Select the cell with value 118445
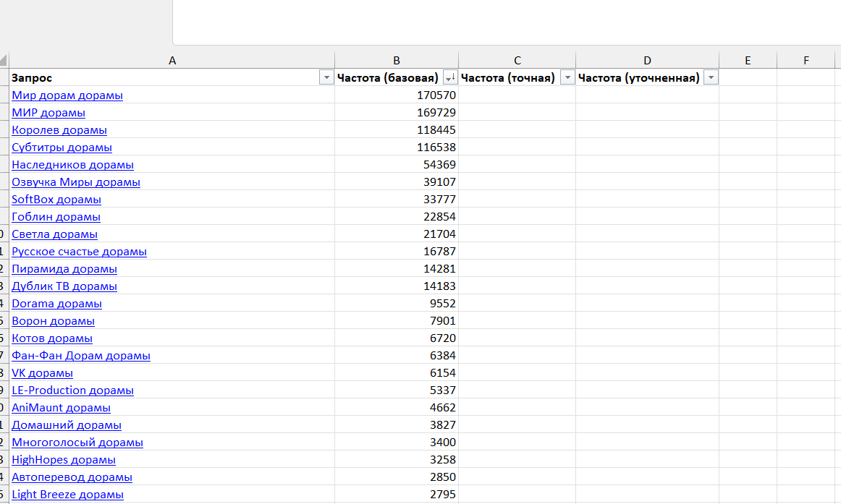This screenshot has width=841, height=504. click(397, 130)
